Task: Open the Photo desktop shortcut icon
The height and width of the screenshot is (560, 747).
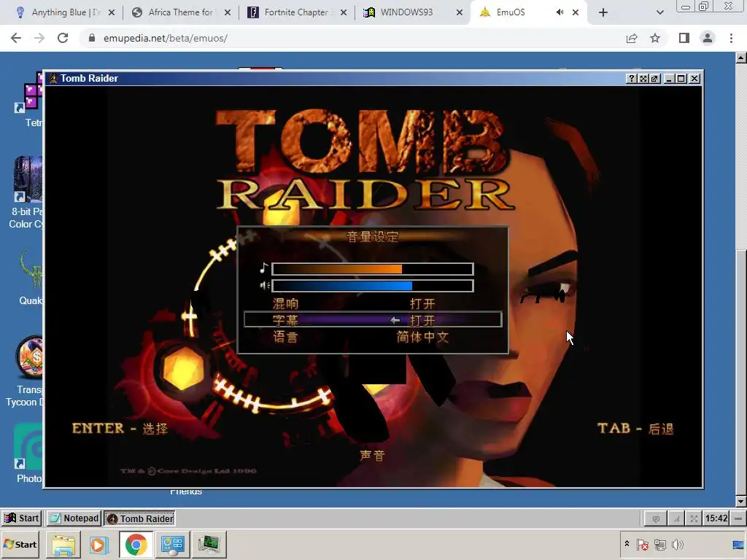Action: 28,454
